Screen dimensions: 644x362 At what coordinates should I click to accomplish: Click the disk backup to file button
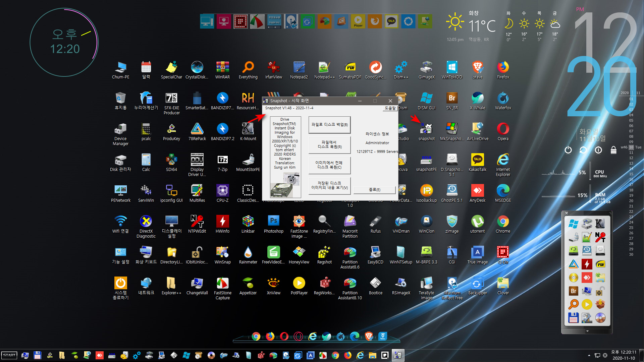[329, 125]
